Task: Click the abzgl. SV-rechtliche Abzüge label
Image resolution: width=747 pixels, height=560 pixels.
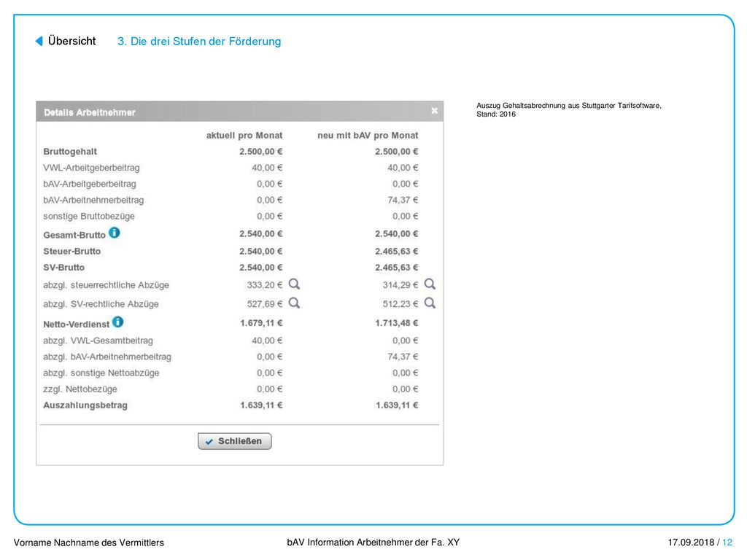Action: pyautogui.click(x=101, y=304)
